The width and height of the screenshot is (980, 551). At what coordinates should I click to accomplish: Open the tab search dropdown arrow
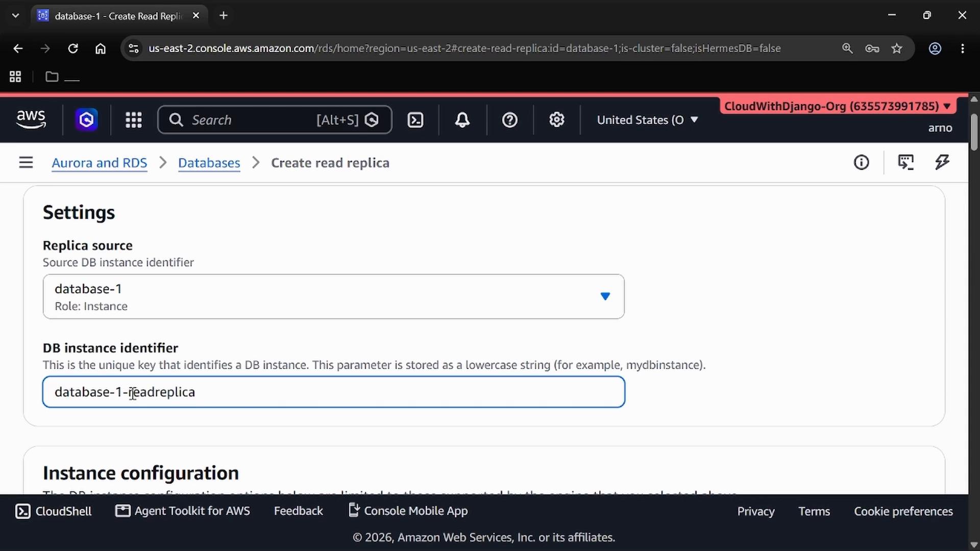coord(16,16)
